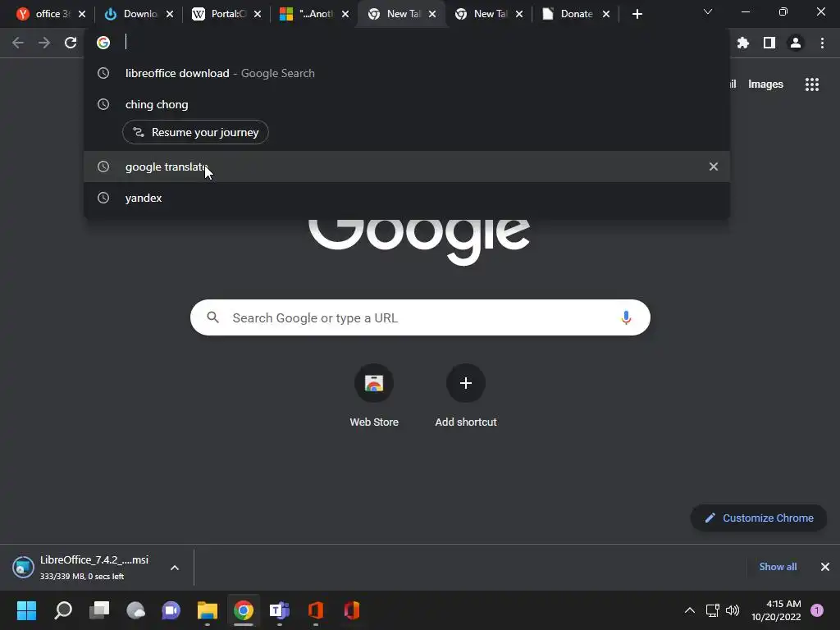
Task: Click the forward navigation arrow
Action: (44, 43)
